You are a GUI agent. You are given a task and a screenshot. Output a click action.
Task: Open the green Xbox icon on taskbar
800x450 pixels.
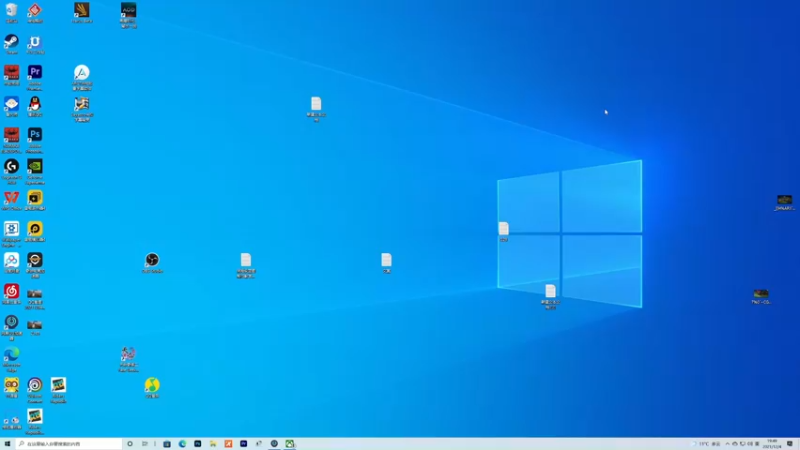(x=289, y=444)
